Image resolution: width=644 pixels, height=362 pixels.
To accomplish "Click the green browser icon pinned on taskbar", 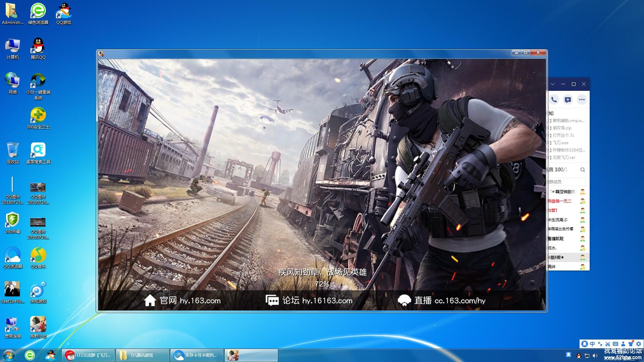I will point(30,355).
